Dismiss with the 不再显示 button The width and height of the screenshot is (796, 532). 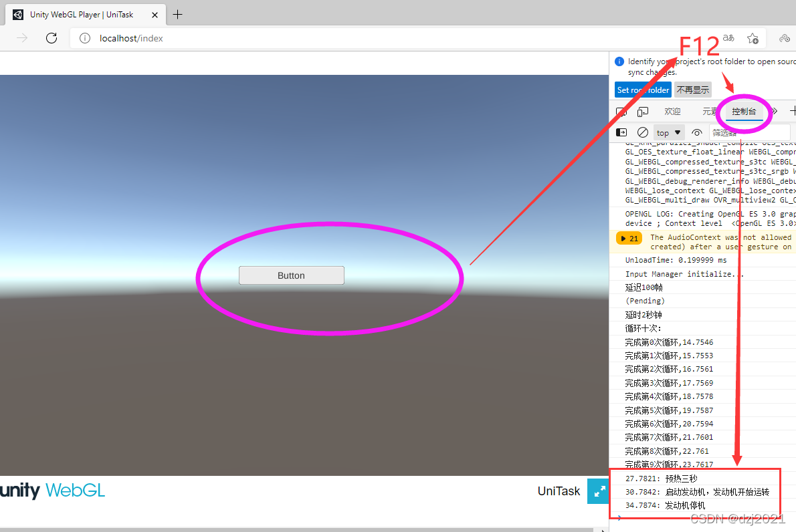point(693,90)
